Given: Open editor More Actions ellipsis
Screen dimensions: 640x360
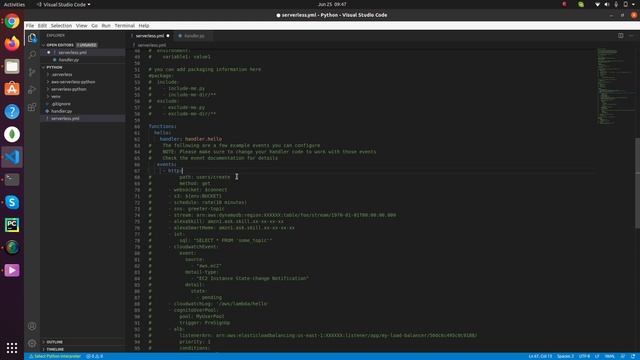Looking at the screenshot, I should click(631, 36).
